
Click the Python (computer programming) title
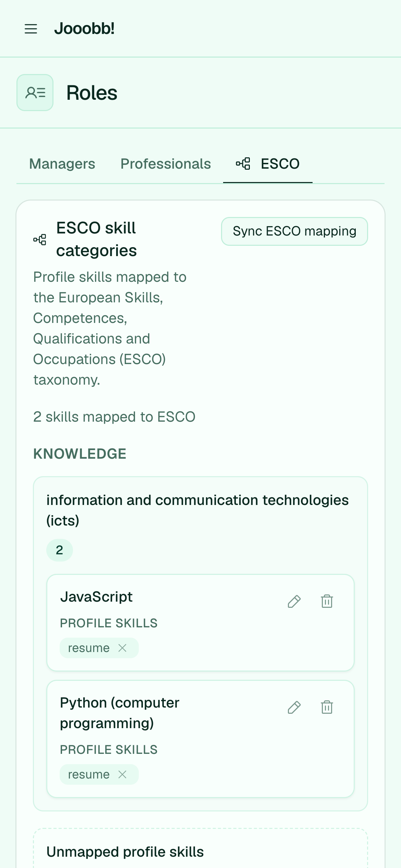pos(120,713)
